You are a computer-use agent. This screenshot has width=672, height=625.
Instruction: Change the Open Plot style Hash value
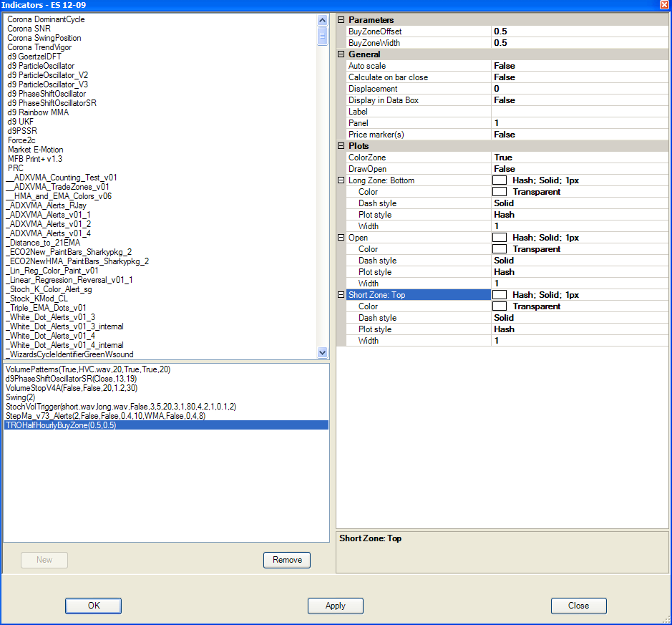(x=580, y=272)
